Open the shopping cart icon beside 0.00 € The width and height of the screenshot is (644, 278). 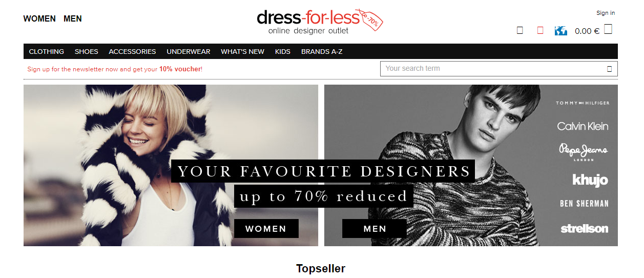(x=608, y=29)
